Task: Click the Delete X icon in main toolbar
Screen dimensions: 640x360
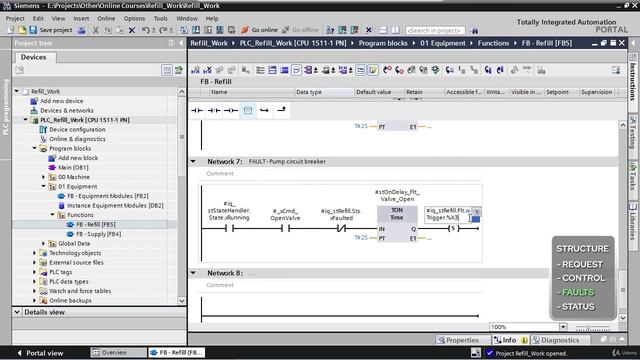Action: click(x=132, y=30)
